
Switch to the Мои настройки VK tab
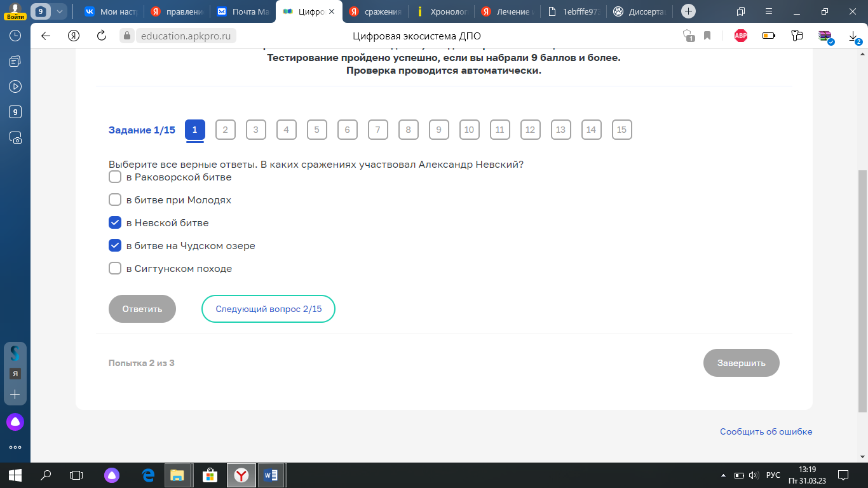click(111, 11)
